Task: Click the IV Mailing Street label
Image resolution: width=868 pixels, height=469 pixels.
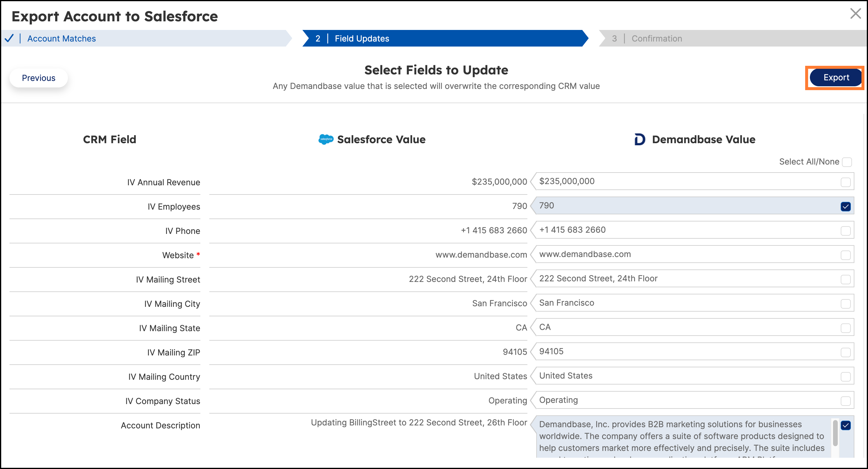Action: 168,280
